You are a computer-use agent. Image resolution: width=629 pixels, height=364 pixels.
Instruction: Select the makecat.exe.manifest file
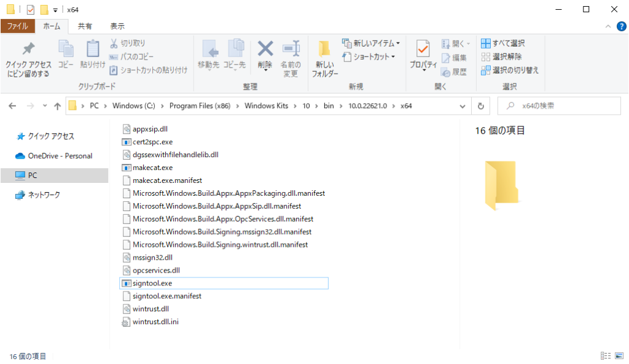pyautogui.click(x=162, y=180)
